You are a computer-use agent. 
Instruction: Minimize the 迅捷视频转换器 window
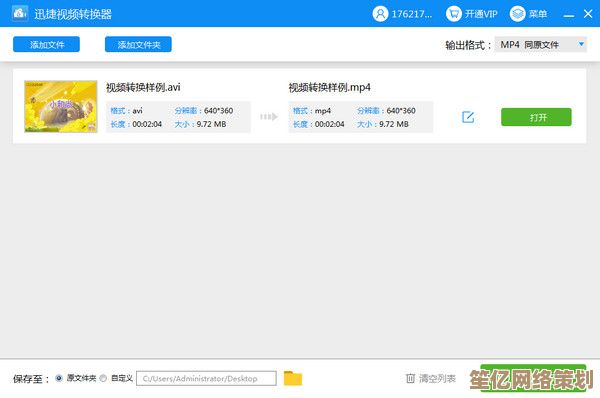[569, 15]
